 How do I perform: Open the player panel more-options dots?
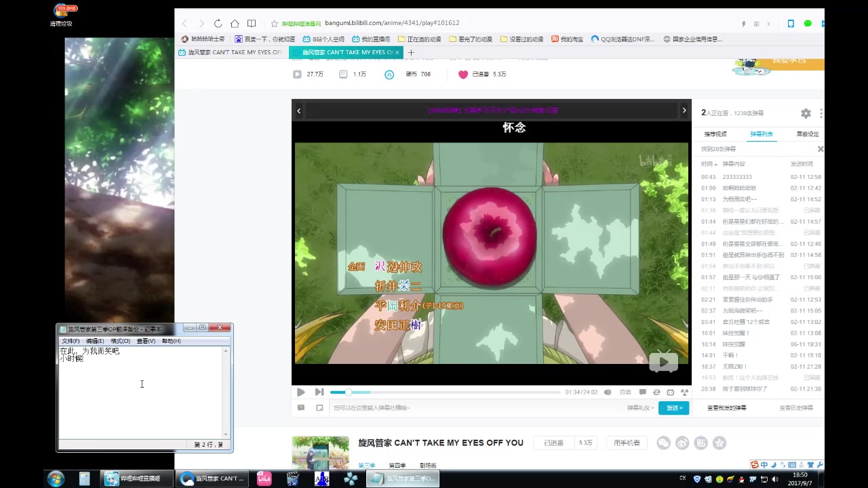821,113
